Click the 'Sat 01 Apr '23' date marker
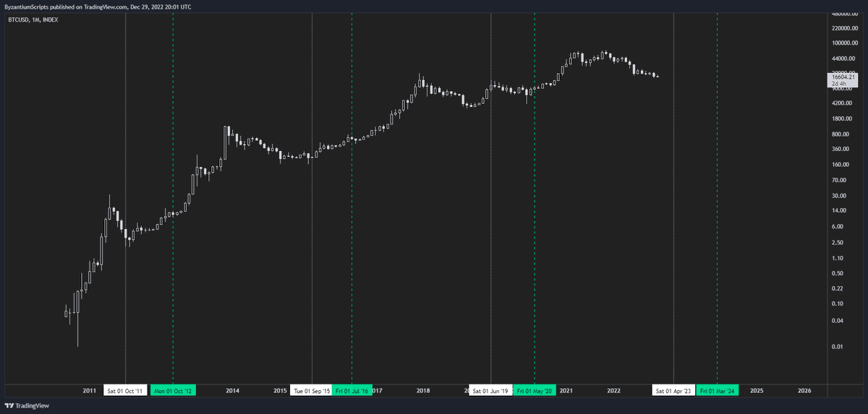 tap(673, 391)
